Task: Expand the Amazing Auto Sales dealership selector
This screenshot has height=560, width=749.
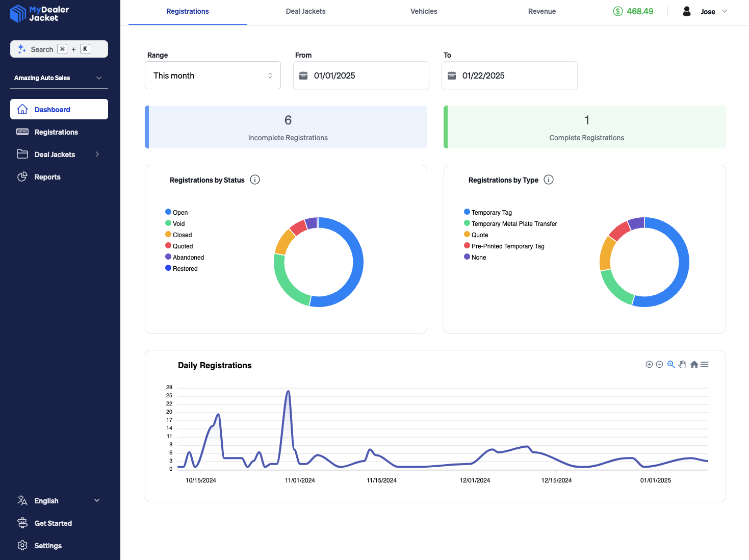Action: 59,78
